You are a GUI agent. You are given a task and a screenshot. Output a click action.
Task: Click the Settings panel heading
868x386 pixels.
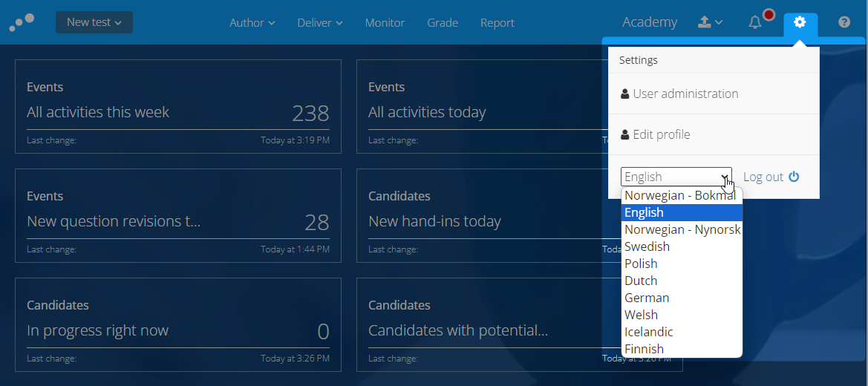[639, 60]
